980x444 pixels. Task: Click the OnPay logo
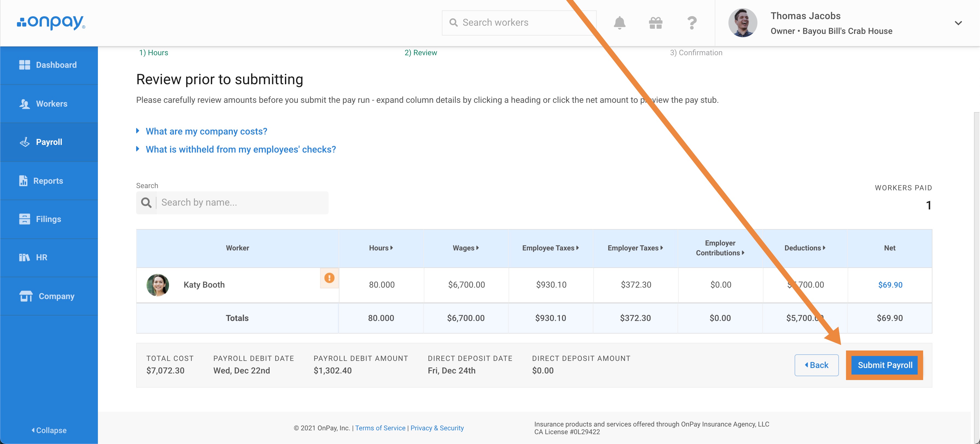coord(51,22)
